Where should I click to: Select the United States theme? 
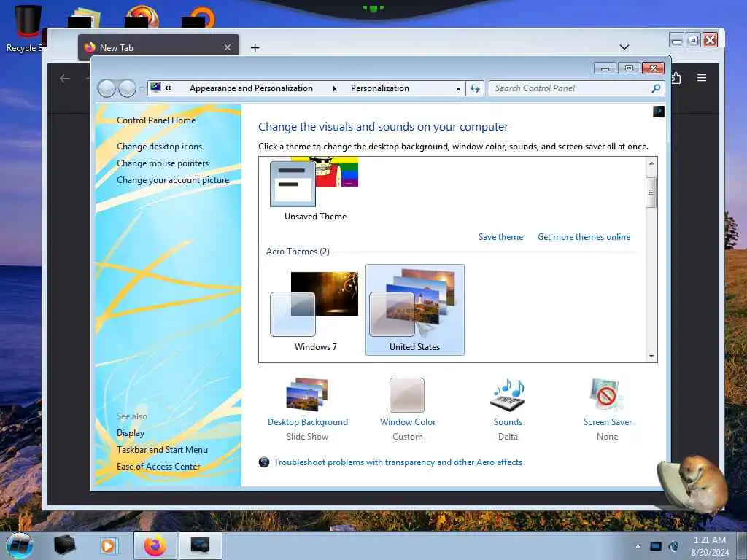click(x=414, y=310)
